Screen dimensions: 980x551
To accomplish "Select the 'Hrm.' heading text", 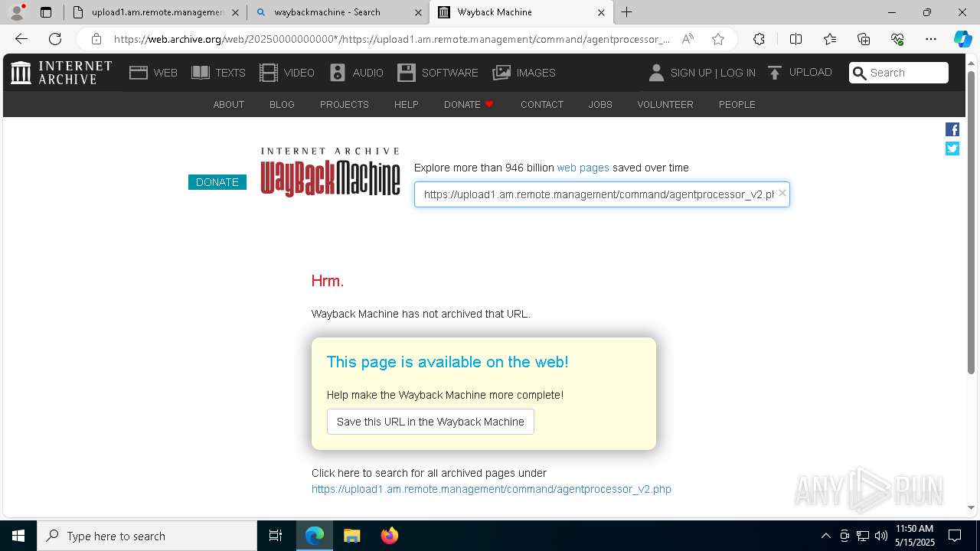I will coord(328,281).
